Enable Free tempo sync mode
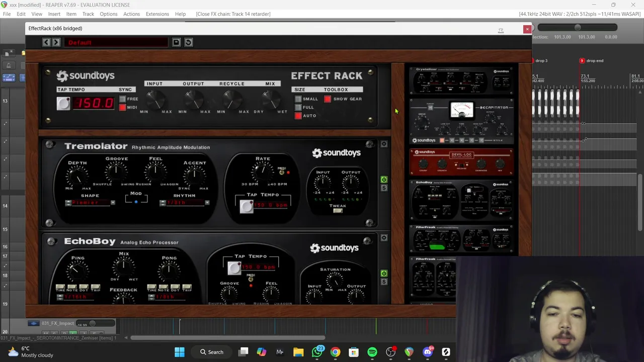 point(122,99)
